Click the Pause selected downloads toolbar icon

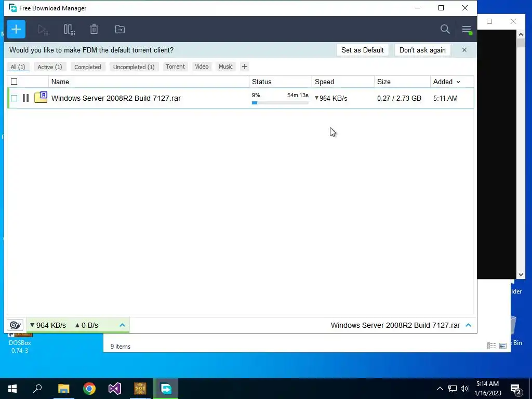tap(69, 30)
